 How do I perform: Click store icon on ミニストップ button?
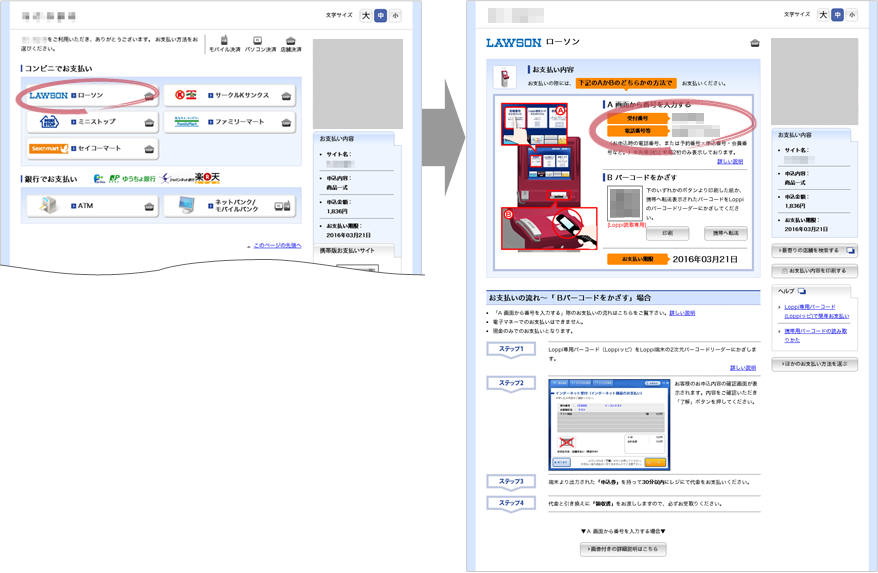pos(149,123)
